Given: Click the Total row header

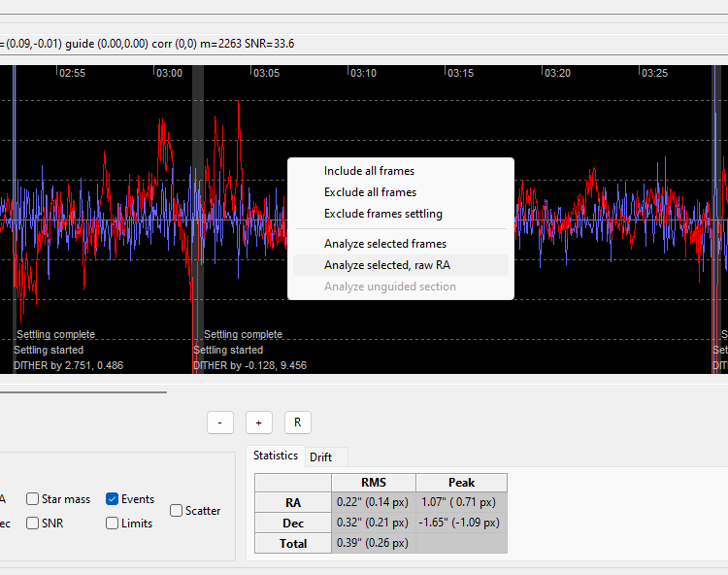Looking at the screenshot, I should [293, 543].
